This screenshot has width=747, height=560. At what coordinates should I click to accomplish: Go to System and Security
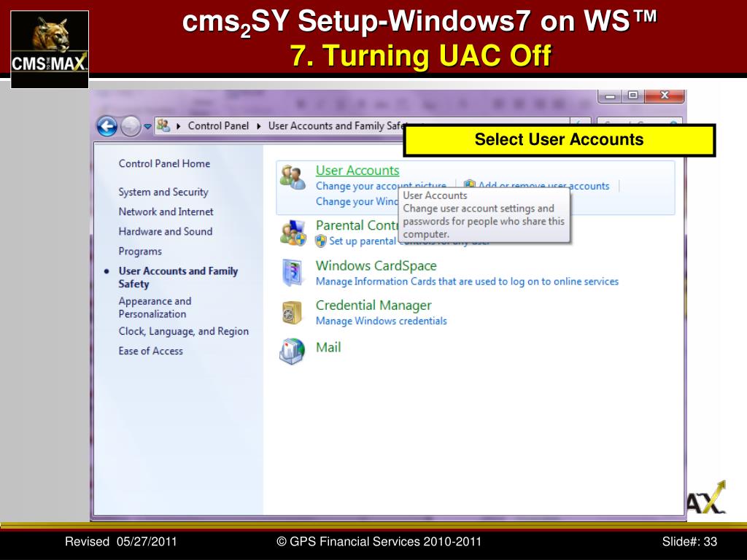tap(163, 192)
